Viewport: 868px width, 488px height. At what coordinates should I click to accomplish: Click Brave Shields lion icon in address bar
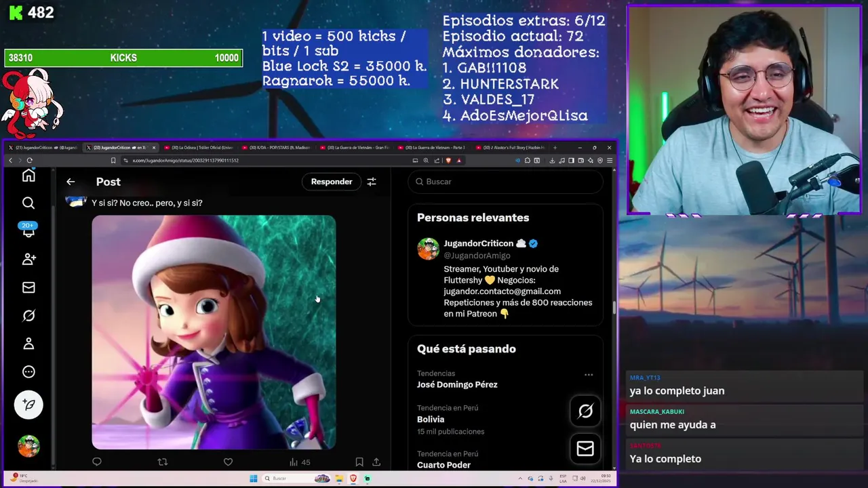coord(448,161)
